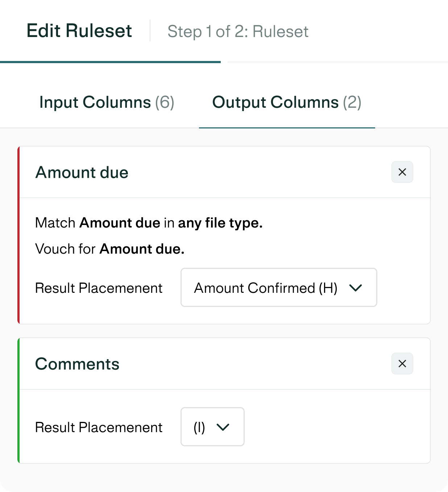Open the Comments (I) result placement dropdown
448x492 pixels.
pyautogui.click(x=212, y=427)
